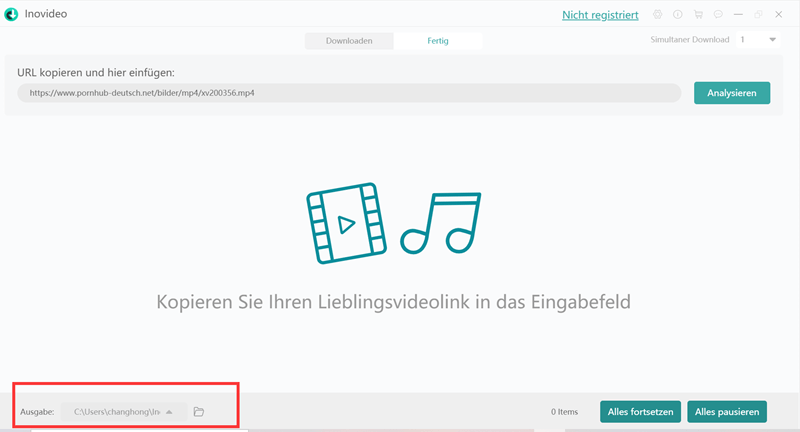This screenshot has width=800, height=432.
Task: Click the film strip illustration
Action: [346, 223]
